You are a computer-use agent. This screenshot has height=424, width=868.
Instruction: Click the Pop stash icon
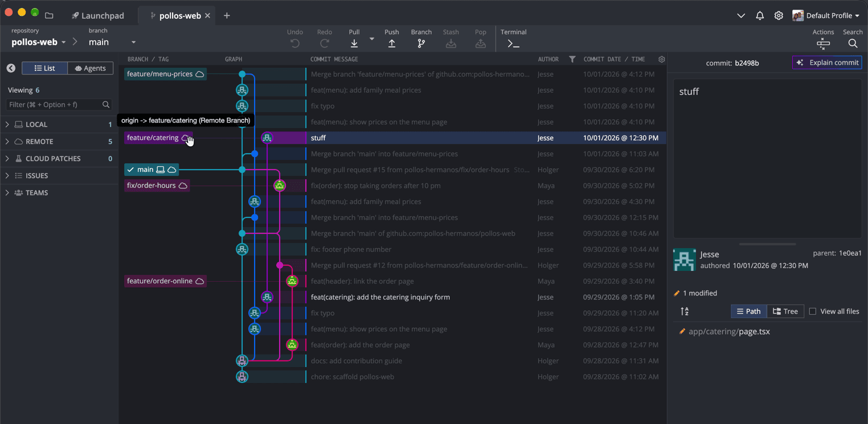tap(481, 43)
